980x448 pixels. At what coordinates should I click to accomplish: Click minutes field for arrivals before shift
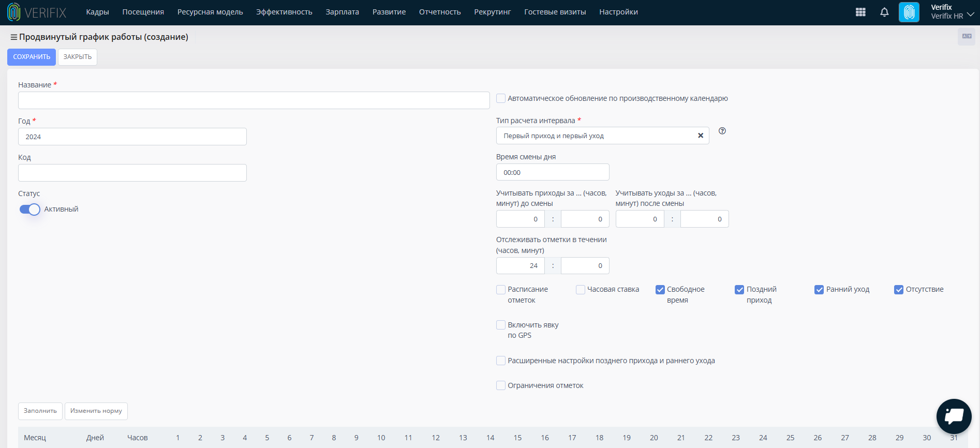(x=585, y=219)
